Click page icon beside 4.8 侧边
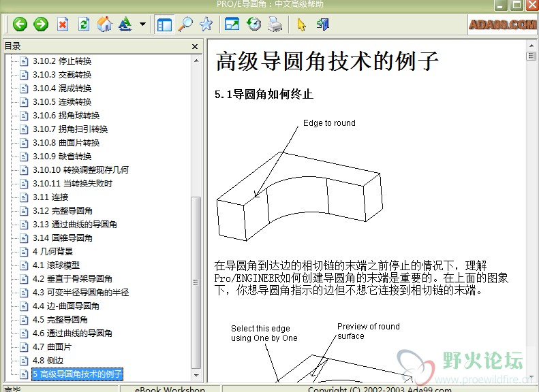 click(x=24, y=361)
